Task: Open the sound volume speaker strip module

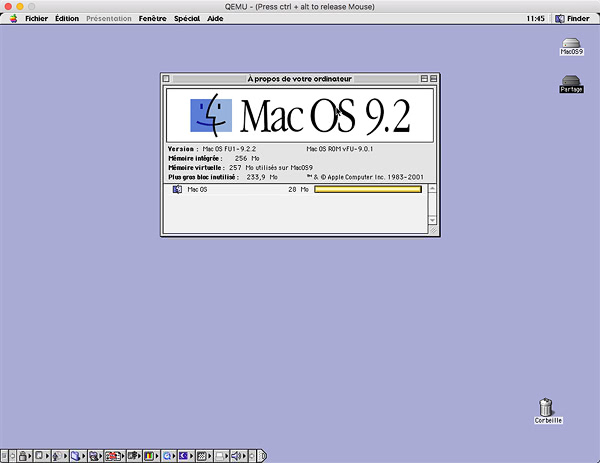Action: [x=238, y=456]
